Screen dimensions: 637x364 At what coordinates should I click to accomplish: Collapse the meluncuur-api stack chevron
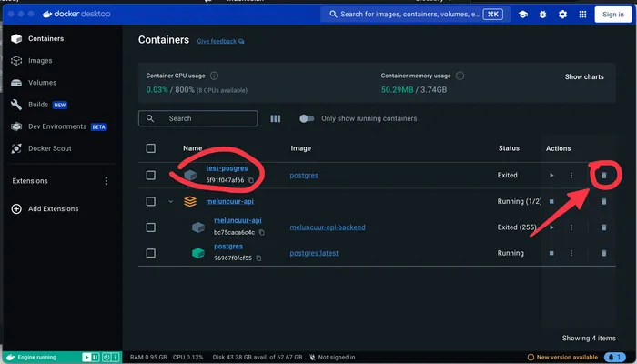(x=171, y=201)
